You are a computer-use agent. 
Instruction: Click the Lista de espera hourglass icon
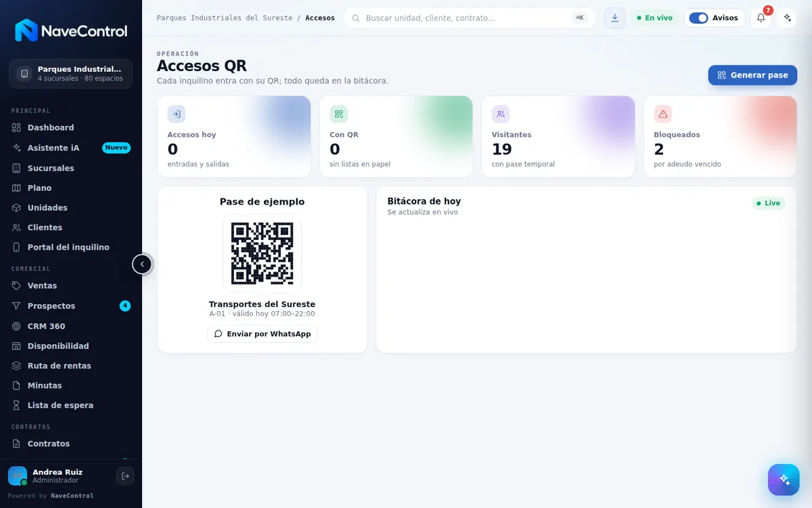click(x=17, y=405)
